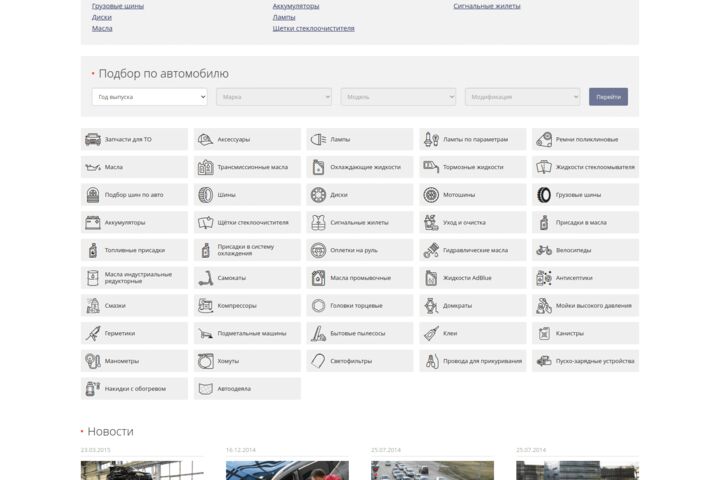Open the Модификация dropdown
Screen dimensions: 720x480
[x=523, y=97]
